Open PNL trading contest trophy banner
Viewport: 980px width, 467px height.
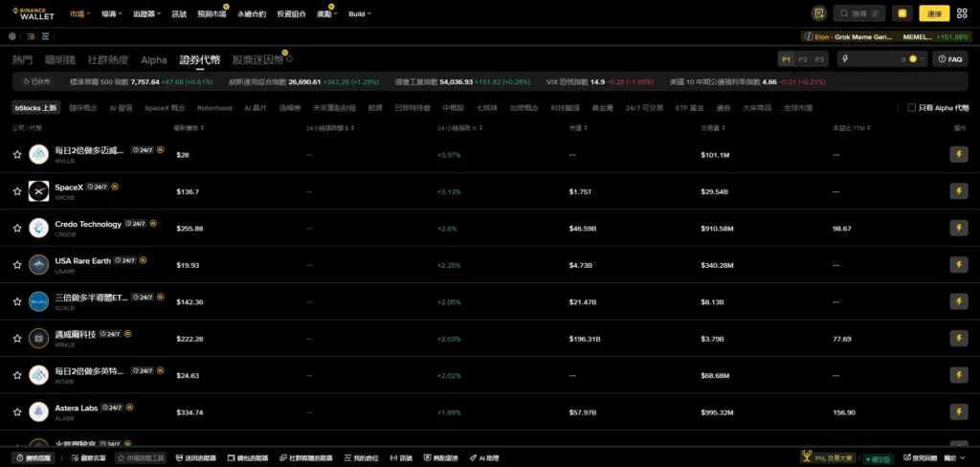(x=829, y=457)
